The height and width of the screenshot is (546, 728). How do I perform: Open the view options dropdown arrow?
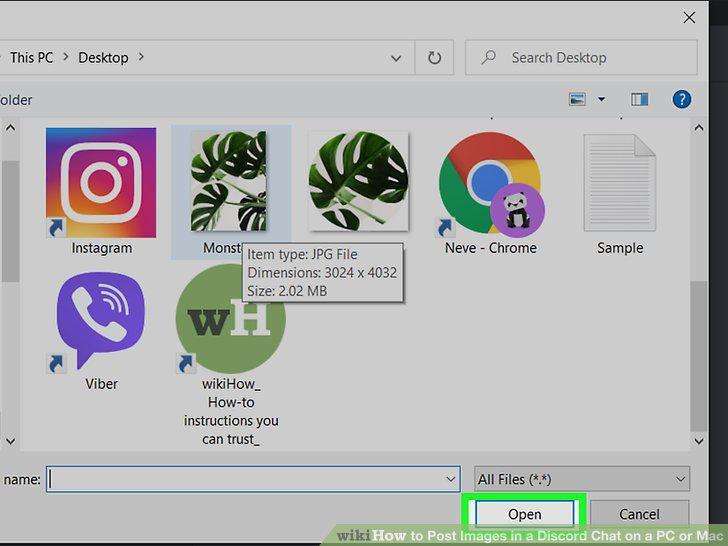click(601, 99)
